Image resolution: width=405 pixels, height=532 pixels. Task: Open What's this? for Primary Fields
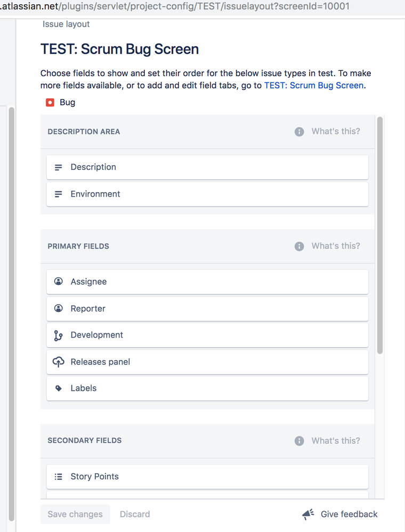click(x=335, y=246)
